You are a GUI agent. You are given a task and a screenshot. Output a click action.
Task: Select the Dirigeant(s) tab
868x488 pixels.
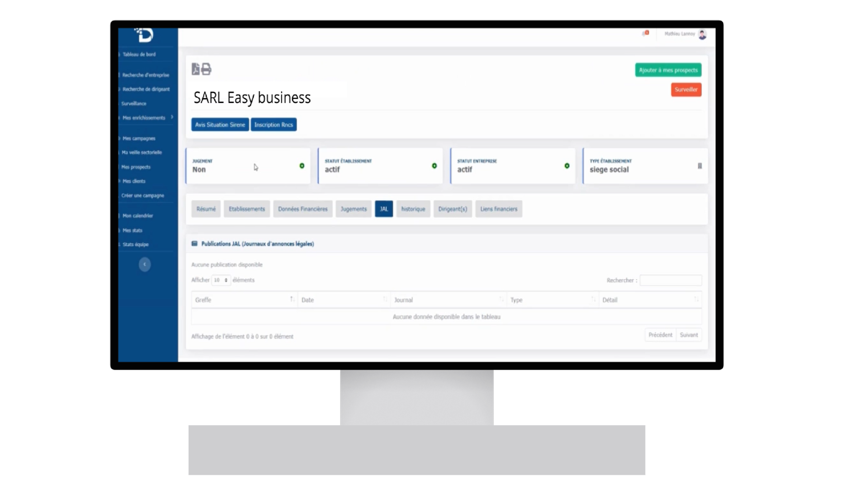[453, 209]
